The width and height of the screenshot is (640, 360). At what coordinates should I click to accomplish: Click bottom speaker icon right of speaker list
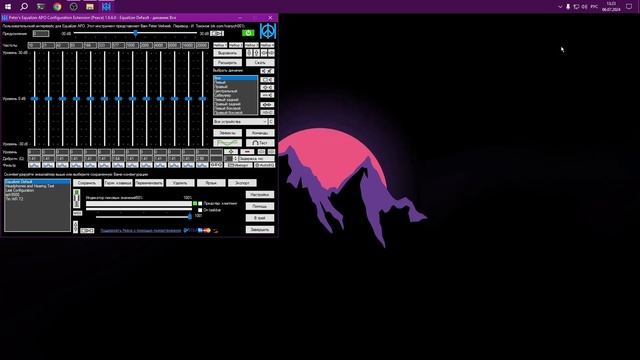267,112
